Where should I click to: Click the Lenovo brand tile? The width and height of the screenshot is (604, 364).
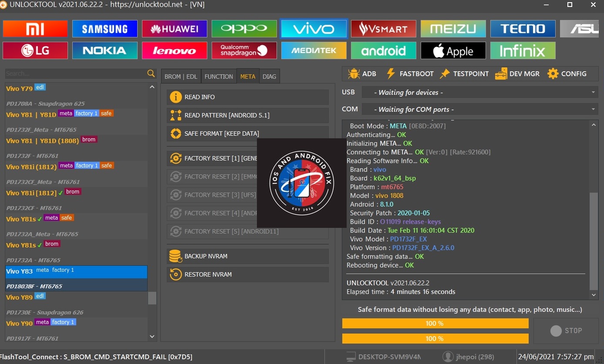[175, 50]
